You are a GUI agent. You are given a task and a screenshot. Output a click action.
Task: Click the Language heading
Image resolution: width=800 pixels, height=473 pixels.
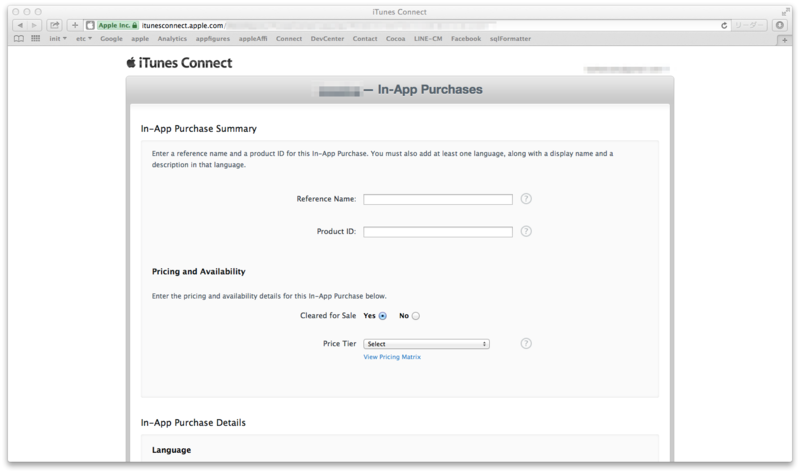[x=171, y=450]
